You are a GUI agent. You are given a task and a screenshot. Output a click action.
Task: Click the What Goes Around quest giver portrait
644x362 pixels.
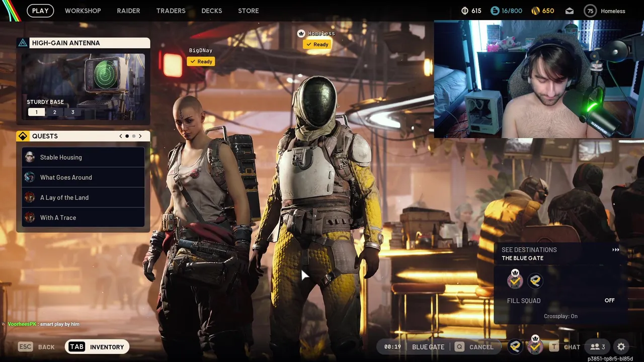pos(30,177)
